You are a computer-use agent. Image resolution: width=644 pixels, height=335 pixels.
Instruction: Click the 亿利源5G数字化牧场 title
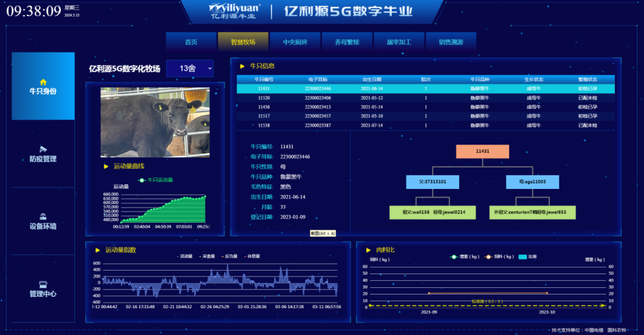coord(125,69)
